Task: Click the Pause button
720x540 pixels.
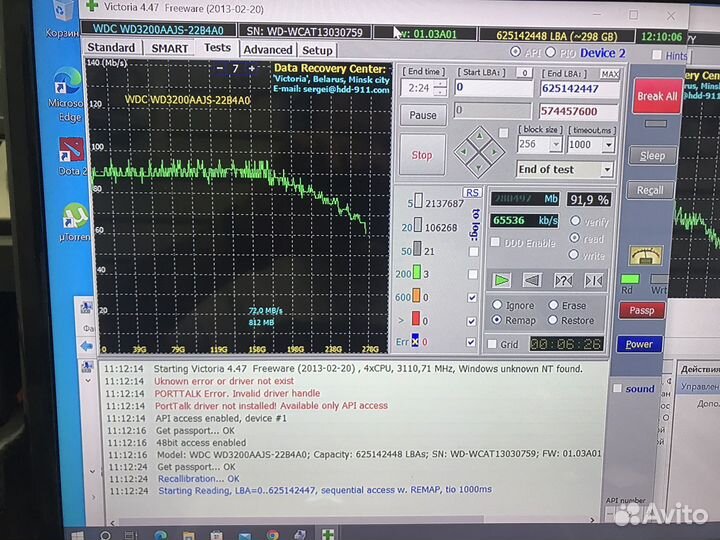Action: click(x=422, y=115)
